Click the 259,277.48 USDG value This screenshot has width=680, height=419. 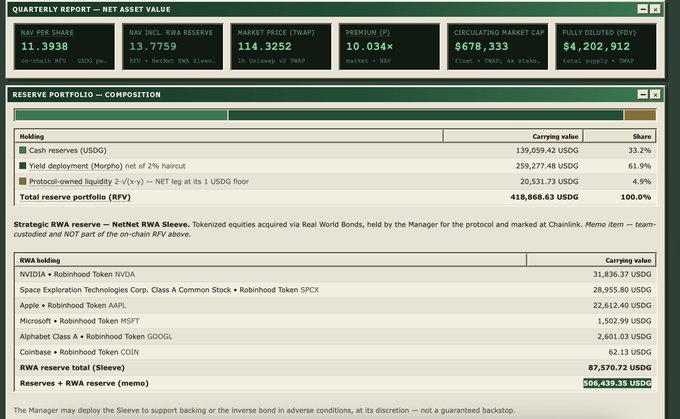pyautogui.click(x=547, y=166)
